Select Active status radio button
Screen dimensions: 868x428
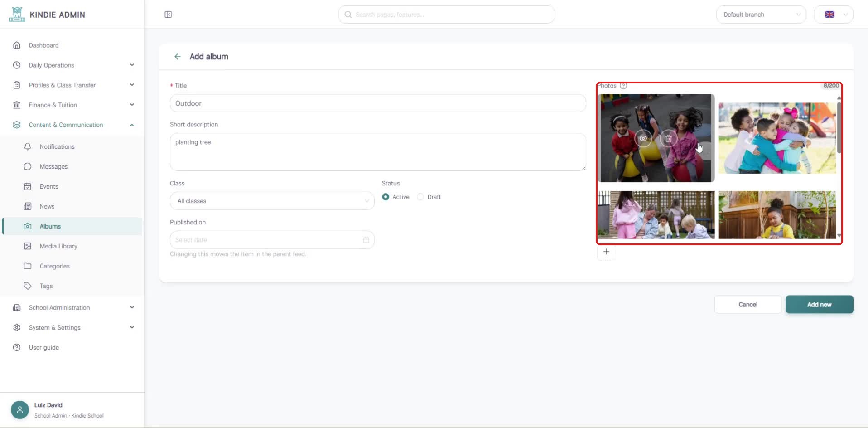[386, 197]
